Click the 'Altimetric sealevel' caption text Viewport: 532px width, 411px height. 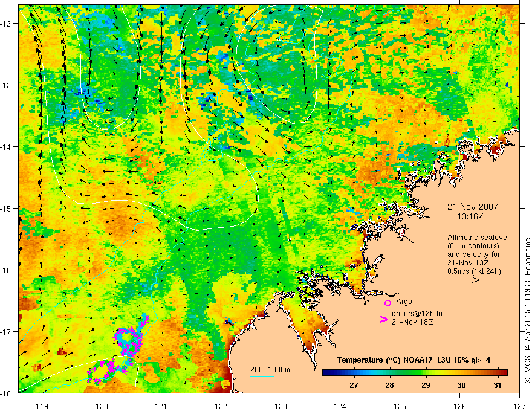point(478,238)
